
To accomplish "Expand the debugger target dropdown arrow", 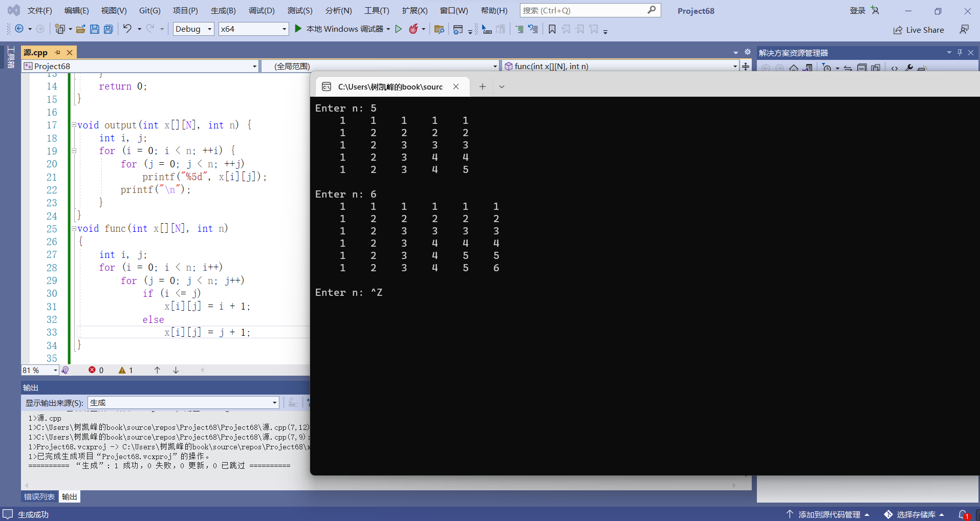I will coord(388,29).
